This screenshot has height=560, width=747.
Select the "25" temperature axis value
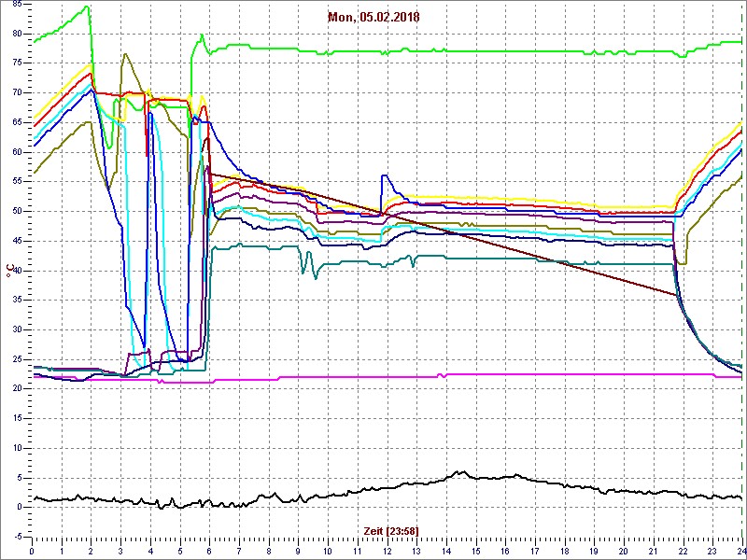click(x=17, y=359)
